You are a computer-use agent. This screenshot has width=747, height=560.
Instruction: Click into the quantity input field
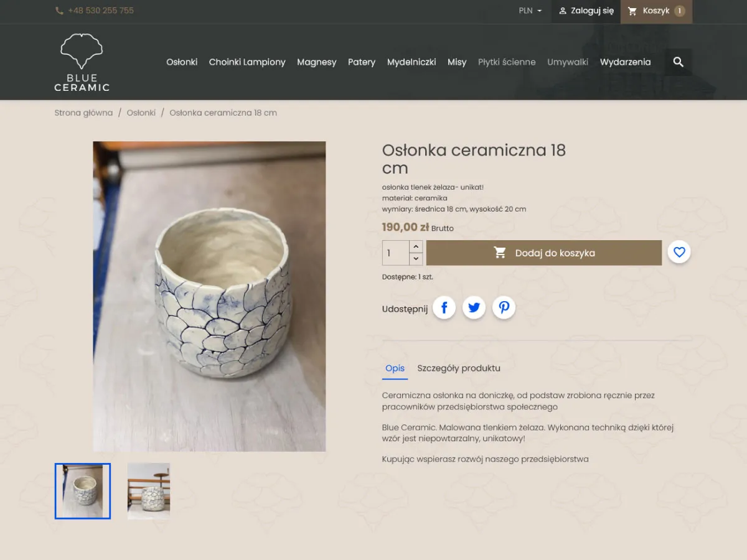click(396, 253)
